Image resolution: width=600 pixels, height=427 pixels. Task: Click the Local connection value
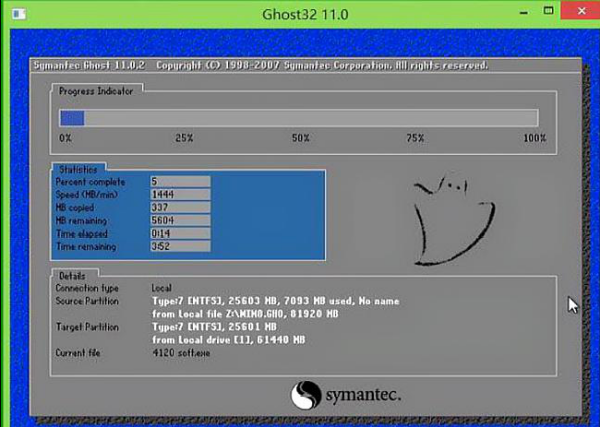tap(161, 288)
